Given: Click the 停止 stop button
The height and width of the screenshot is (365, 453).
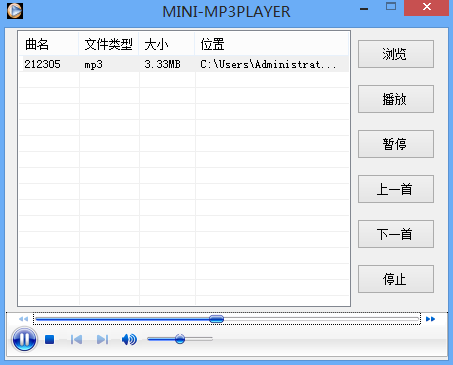Looking at the screenshot, I should pyautogui.click(x=396, y=279).
